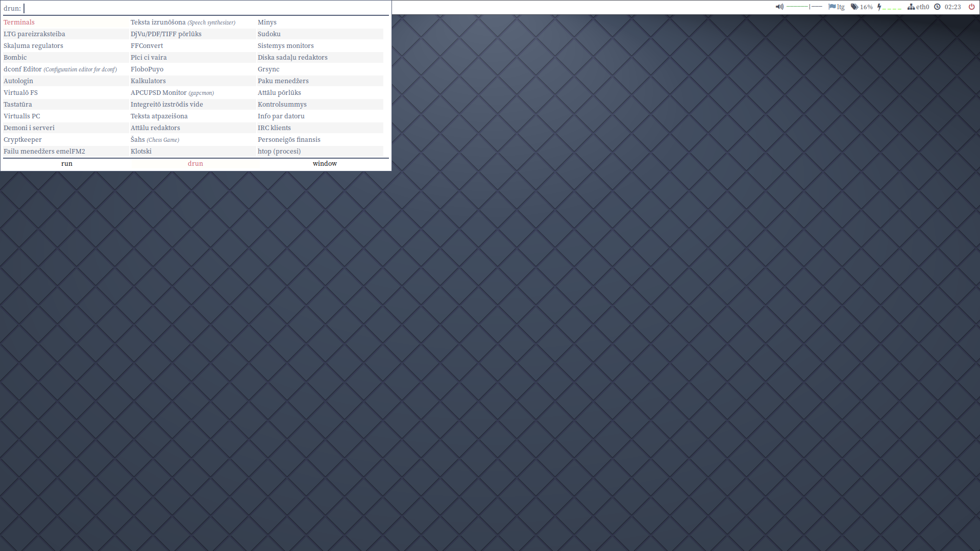This screenshot has height=551, width=980.
Task: Launch the Terminals entry
Action: pyautogui.click(x=65, y=22)
